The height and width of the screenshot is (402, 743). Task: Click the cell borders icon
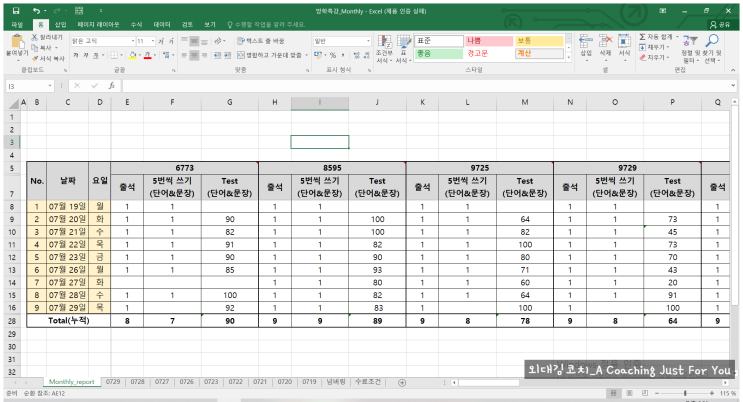(114, 55)
